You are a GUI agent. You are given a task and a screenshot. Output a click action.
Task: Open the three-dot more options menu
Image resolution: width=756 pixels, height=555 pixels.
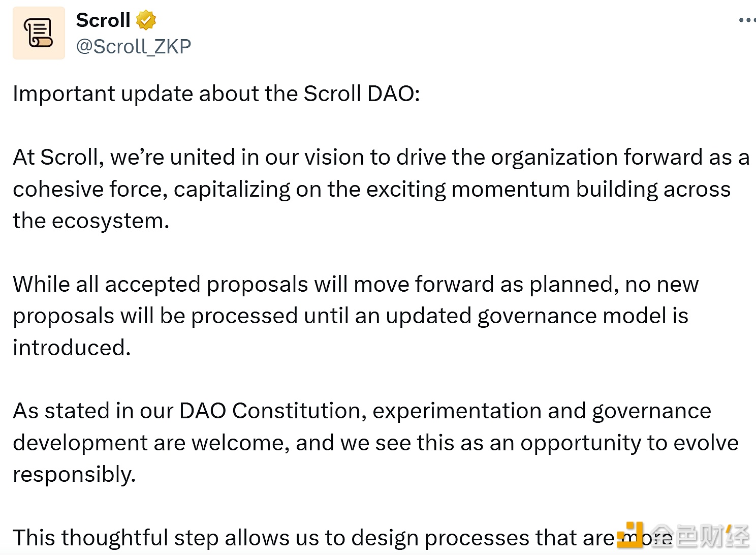746,20
